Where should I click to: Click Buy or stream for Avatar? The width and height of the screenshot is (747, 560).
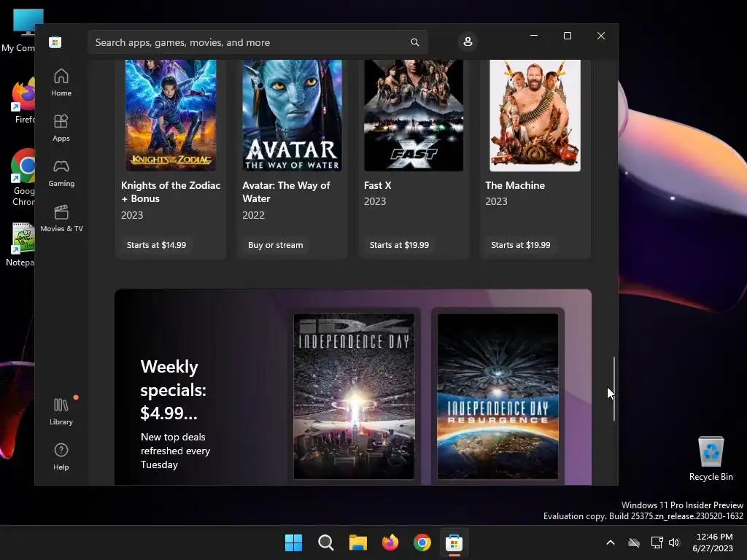(275, 245)
